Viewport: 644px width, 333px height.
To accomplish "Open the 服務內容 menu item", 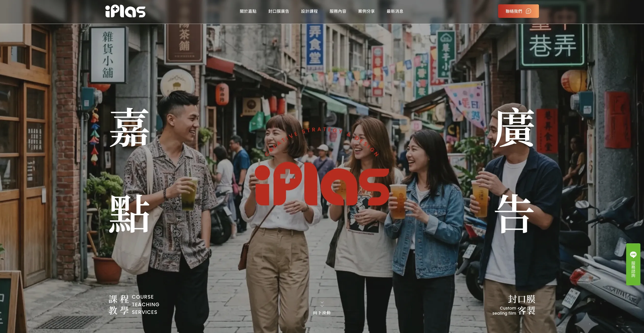I will [x=338, y=11].
